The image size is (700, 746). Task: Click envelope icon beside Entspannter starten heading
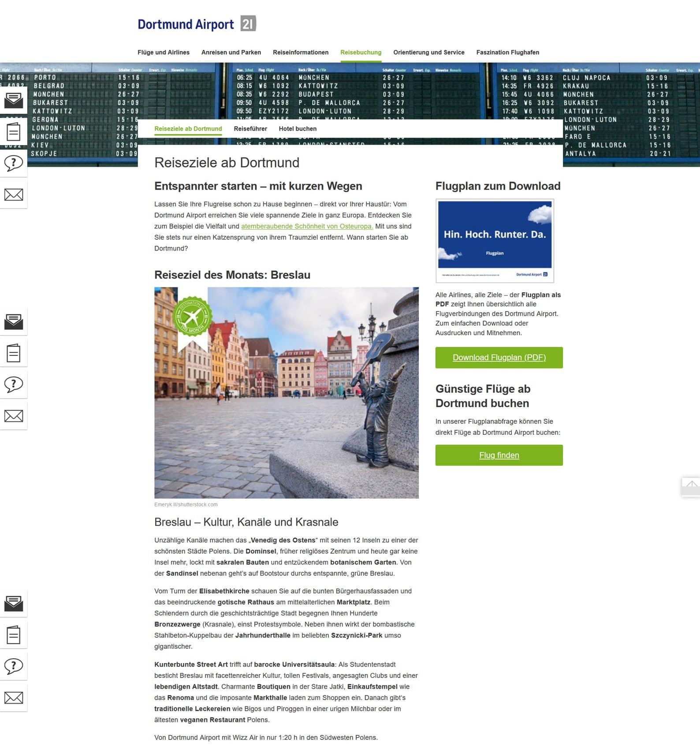[x=14, y=194]
